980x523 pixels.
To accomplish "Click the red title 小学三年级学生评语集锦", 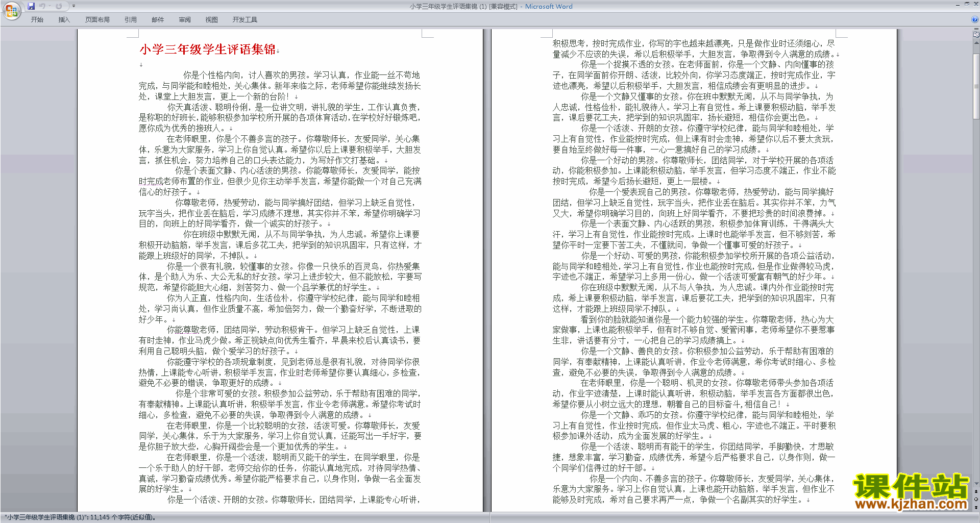I will pos(207,49).
